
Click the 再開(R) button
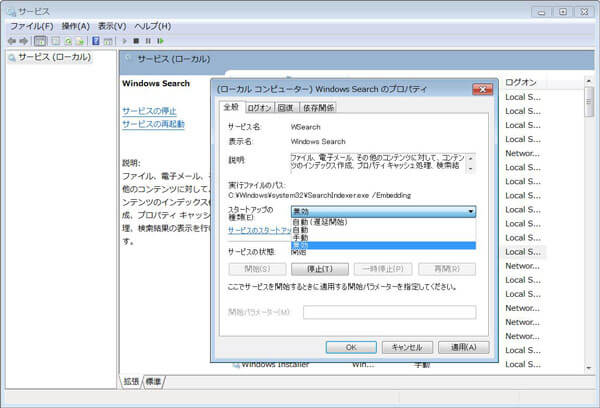447,269
